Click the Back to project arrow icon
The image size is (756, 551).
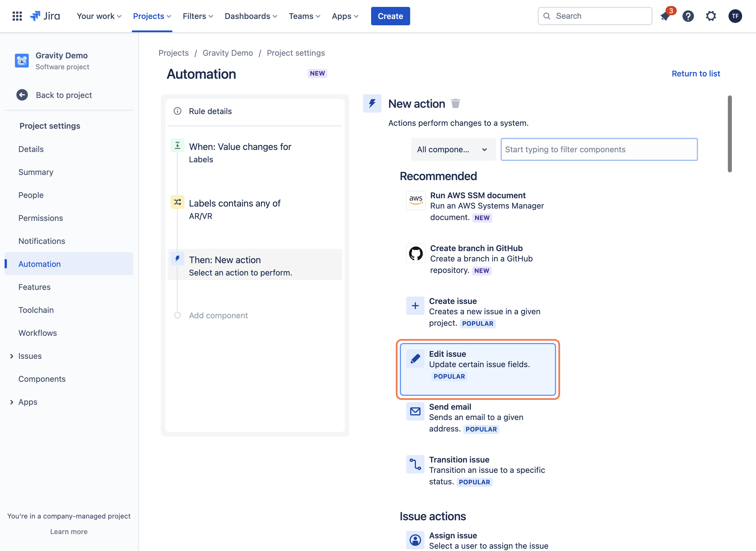pos(22,95)
